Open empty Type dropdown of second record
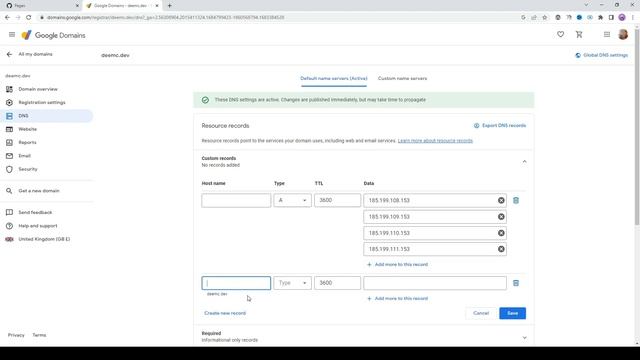The height and width of the screenshot is (360, 640). 292,283
